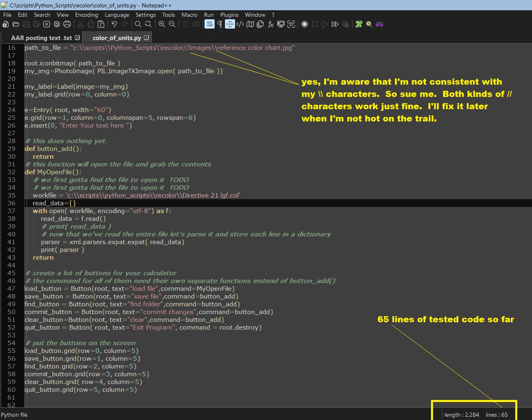This screenshot has width=532, height=420.
Task: Close the AAR posting text .txt tab
Action: (77, 38)
